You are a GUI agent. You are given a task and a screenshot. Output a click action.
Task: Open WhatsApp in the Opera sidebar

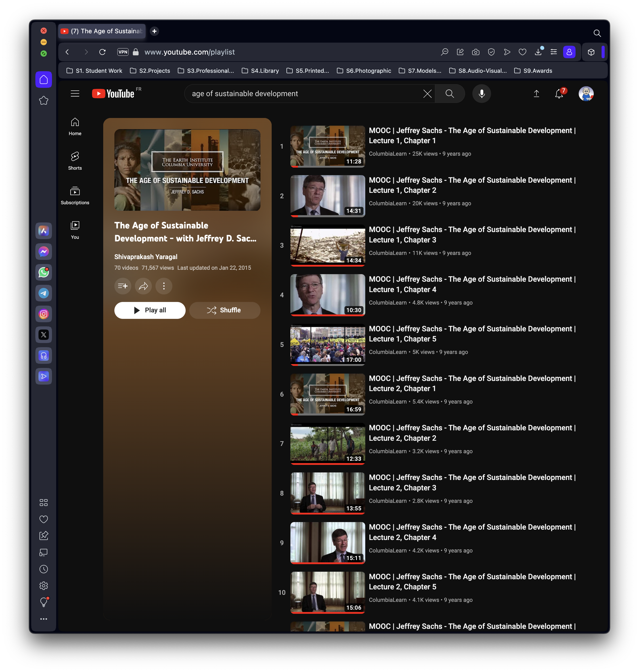tap(44, 272)
